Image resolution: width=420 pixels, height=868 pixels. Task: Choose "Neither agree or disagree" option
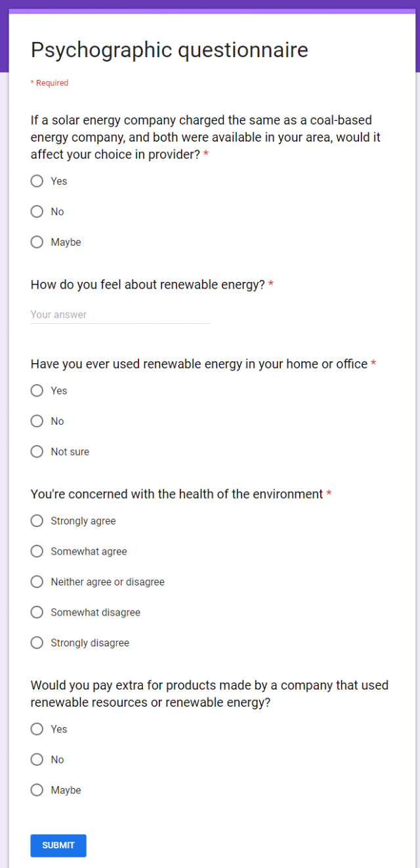(37, 582)
